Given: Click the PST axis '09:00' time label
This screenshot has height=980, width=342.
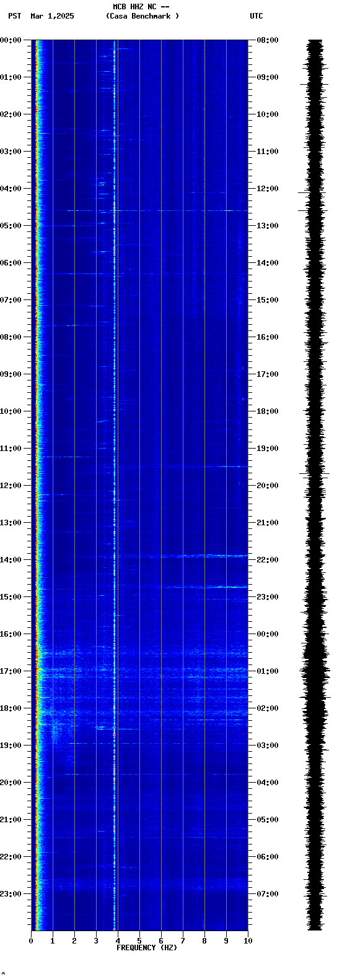Looking at the screenshot, I should click(11, 374).
